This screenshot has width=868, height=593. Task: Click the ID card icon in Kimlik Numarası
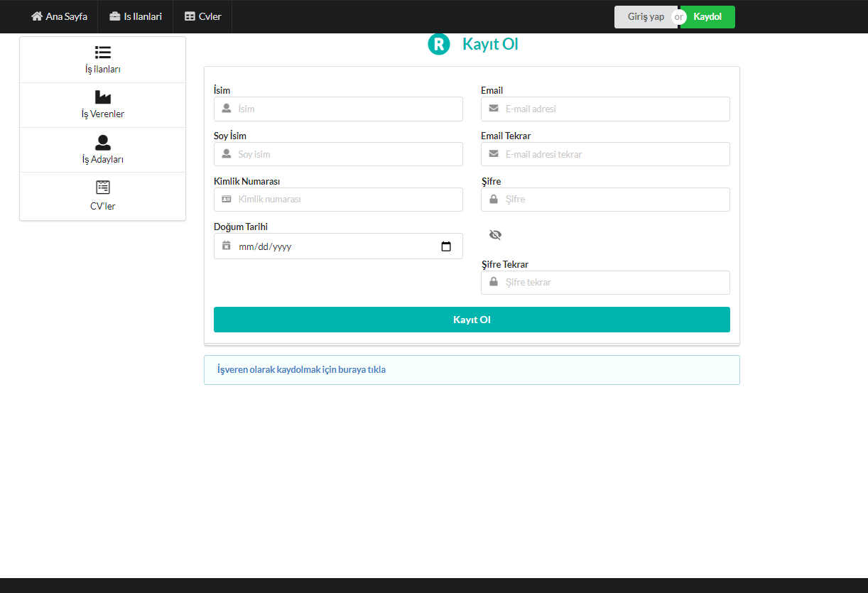pyautogui.click(x=227, y=199)
